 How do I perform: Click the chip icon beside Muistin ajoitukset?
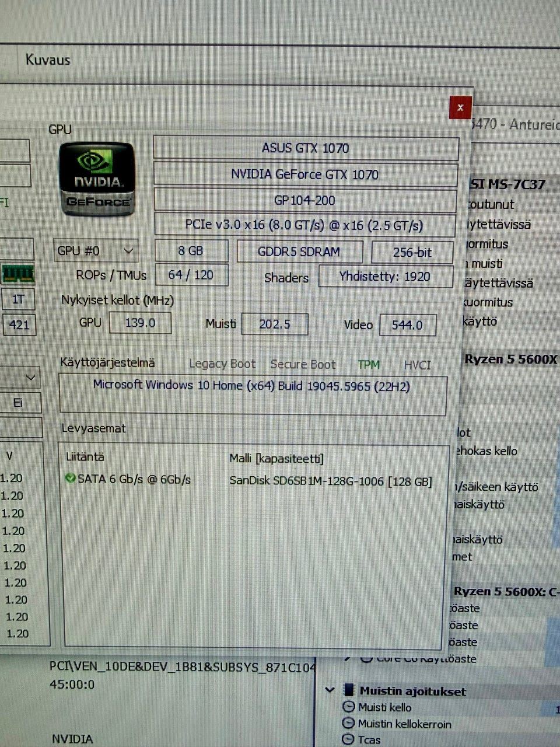pos(349,691)
